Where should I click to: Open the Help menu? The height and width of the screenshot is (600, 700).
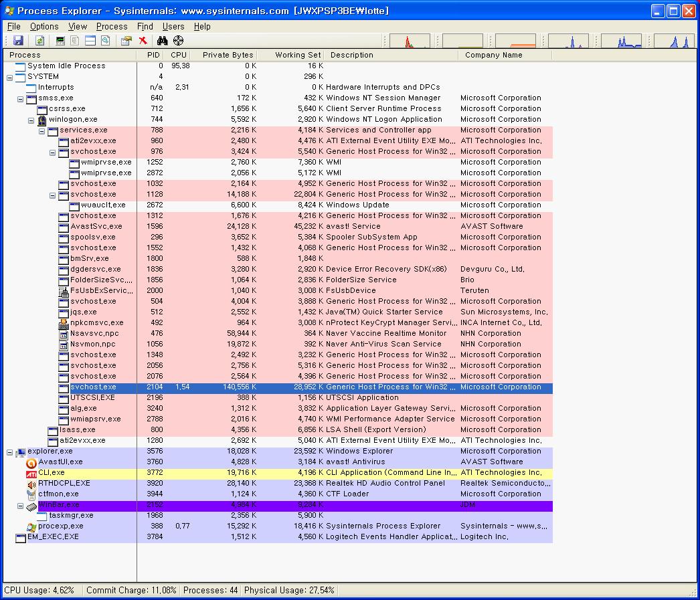pyautogui.click(x=202, y=26)
